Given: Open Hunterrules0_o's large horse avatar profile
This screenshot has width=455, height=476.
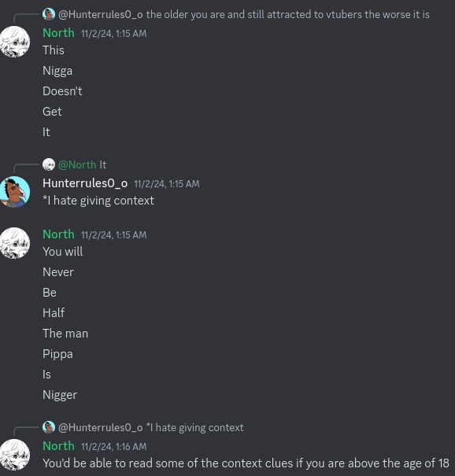Looking at the screenshot, I should click(15, 192).
